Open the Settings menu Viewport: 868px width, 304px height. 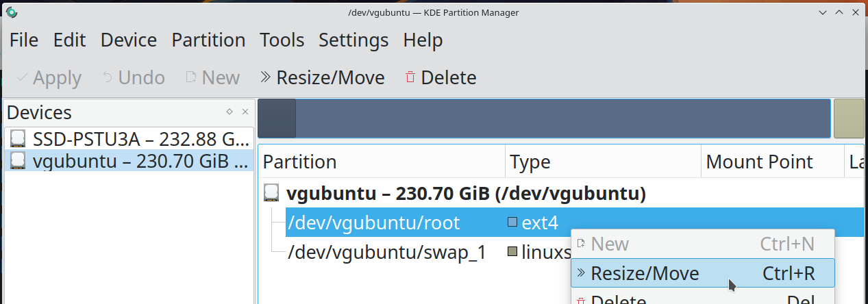point(354,40)
